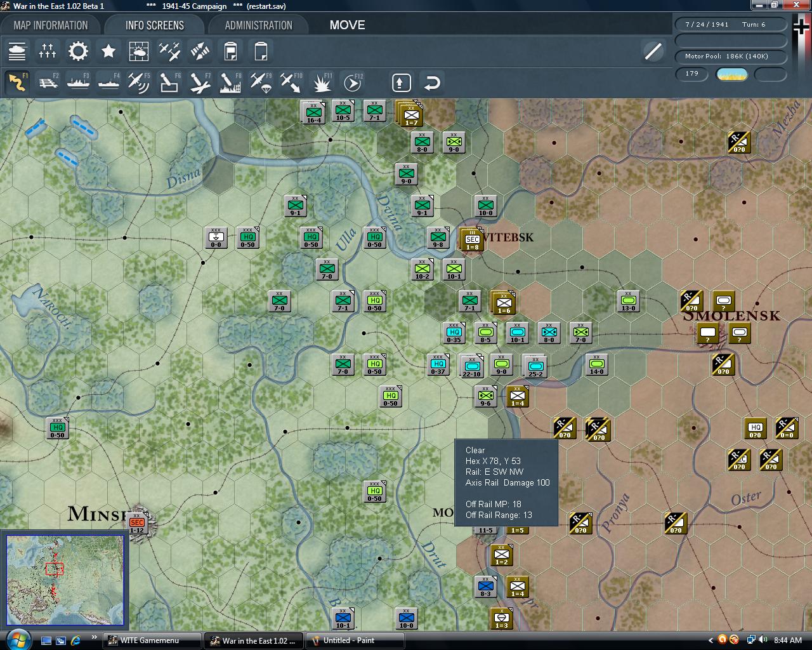Select the Soviet 1=7 stacked counter

click(410, 114)
